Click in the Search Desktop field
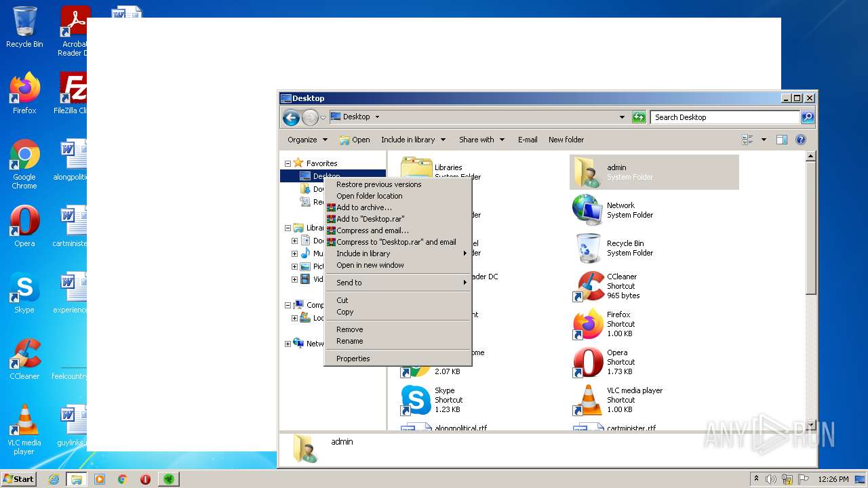This screenshot has height=488, width=868. click(725, 117)
